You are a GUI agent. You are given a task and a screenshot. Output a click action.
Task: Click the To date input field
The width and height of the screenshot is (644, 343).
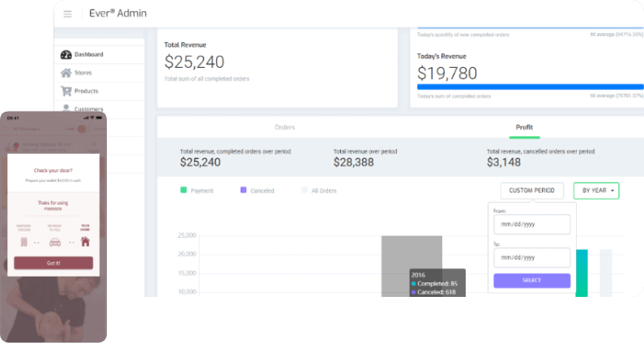(x=531, y=257)
